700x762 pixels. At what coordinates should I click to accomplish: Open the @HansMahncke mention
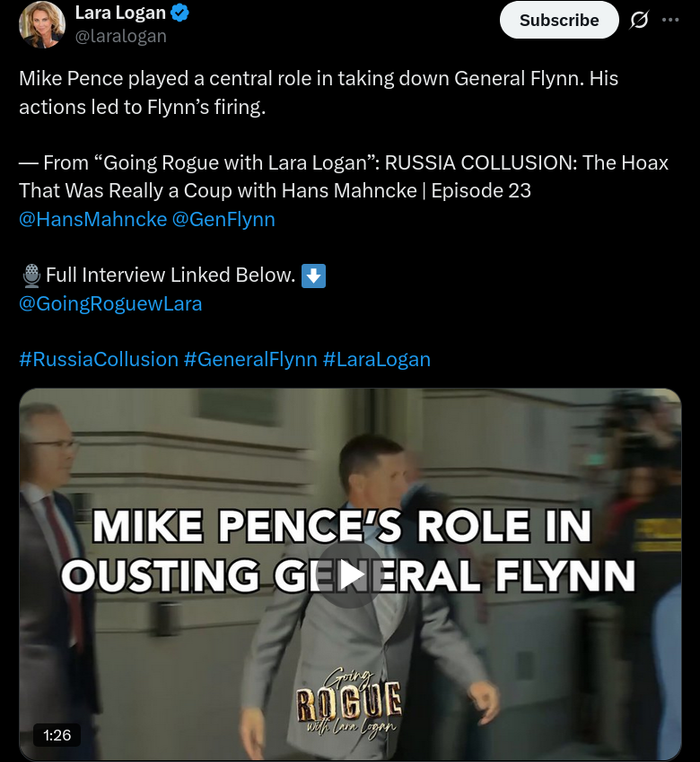[92, 219]
